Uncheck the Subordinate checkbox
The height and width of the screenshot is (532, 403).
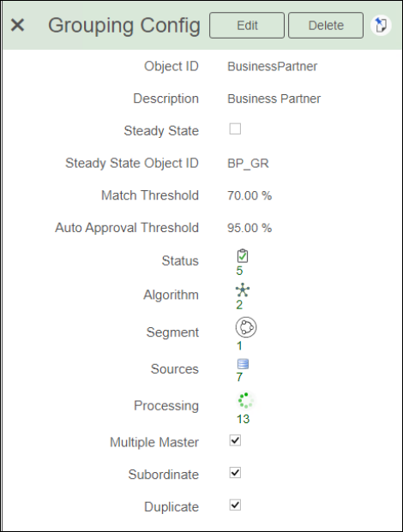[x=235, y=473]
